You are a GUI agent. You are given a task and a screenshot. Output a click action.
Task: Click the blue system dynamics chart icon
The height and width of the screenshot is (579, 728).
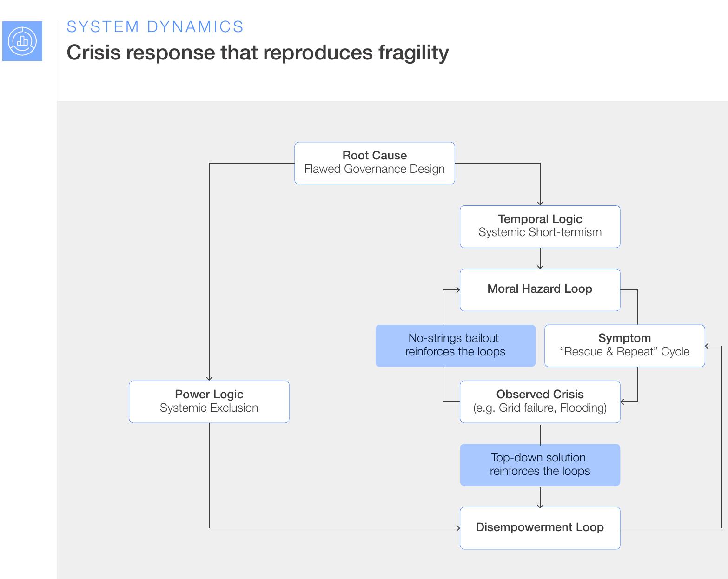click(22, 41)
